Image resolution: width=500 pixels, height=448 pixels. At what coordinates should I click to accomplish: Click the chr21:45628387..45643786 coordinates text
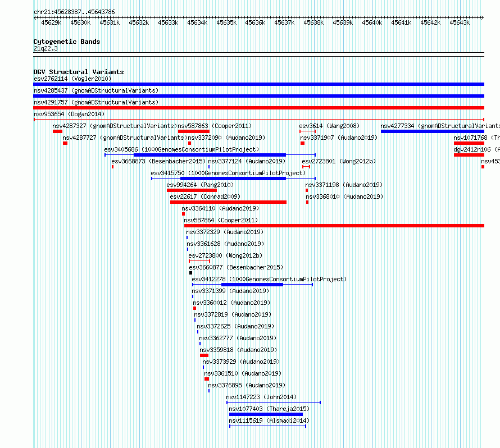point(74,12)
